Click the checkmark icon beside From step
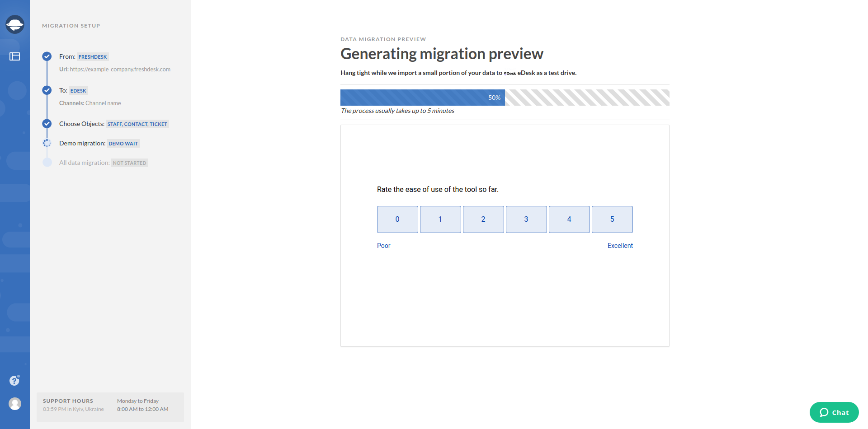The image size is (868, 429). (x=47, y=56)
